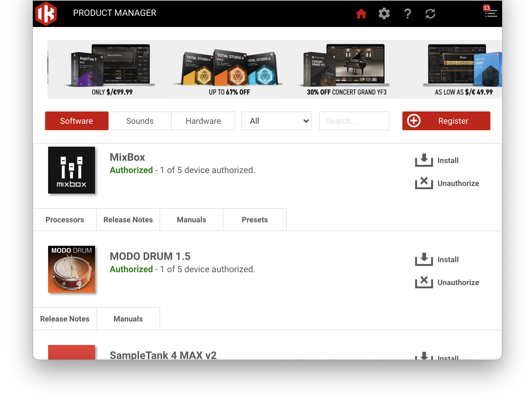
Task: Switch to the Hardware tab
Action: [x=203, y=121]
